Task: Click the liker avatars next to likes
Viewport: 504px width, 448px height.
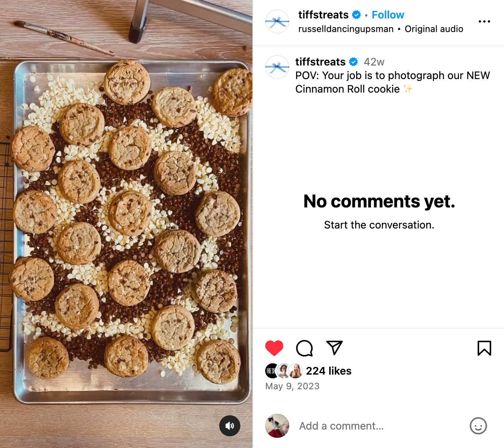Action: (284, 371)
